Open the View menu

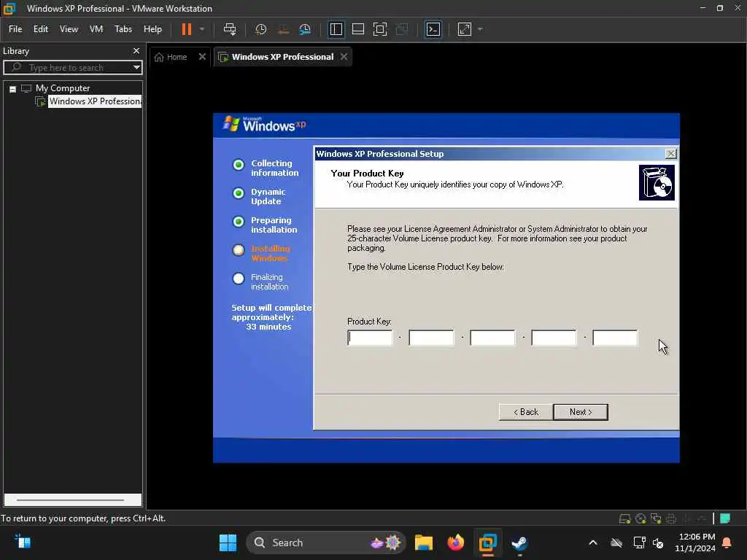point(69,29)
